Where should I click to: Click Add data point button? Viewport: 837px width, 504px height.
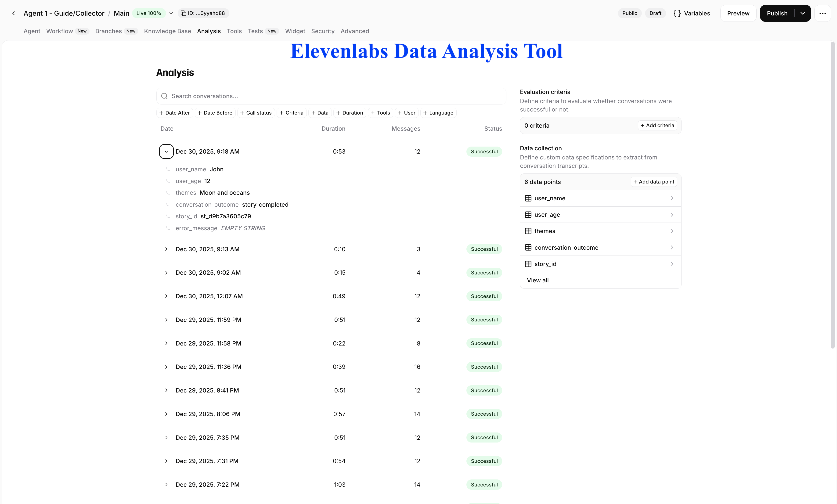(653, 182)
